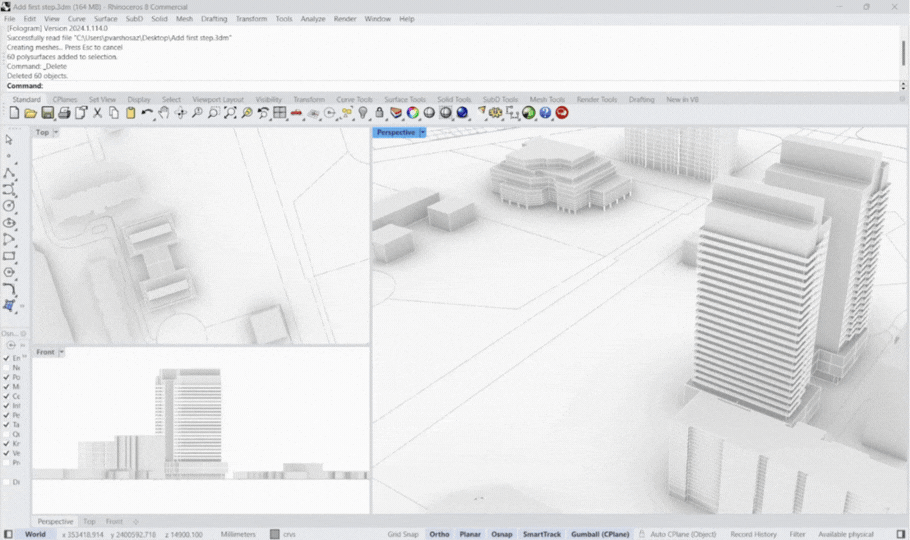910x540 pixels.
Task: Click the Print icon
Action: [64, 113]
